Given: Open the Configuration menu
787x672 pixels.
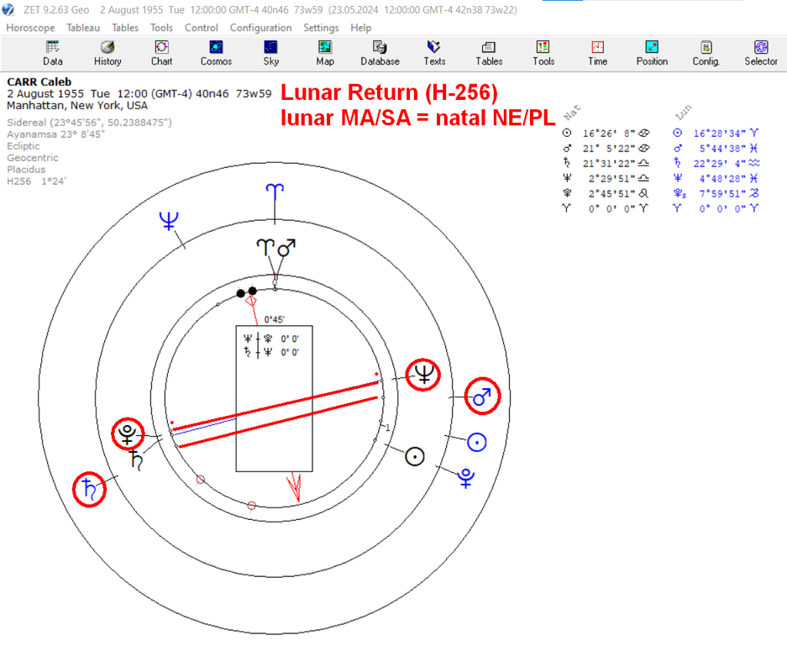Looking at the screenshot, I should click(x=260, y=28).
